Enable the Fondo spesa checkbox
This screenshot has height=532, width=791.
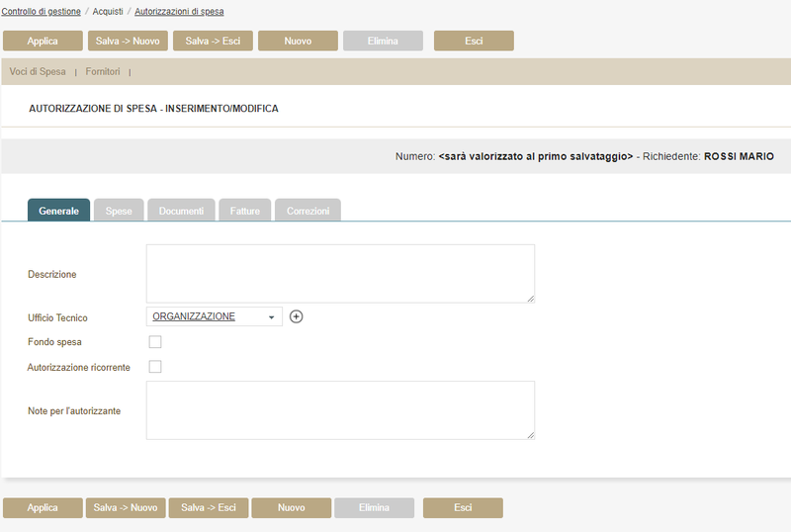click(154, 342)
